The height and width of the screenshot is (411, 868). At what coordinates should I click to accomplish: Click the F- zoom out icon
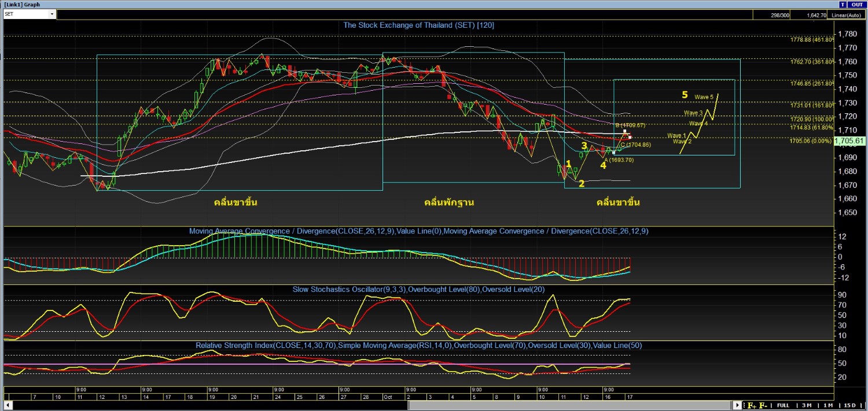point(763,405)
